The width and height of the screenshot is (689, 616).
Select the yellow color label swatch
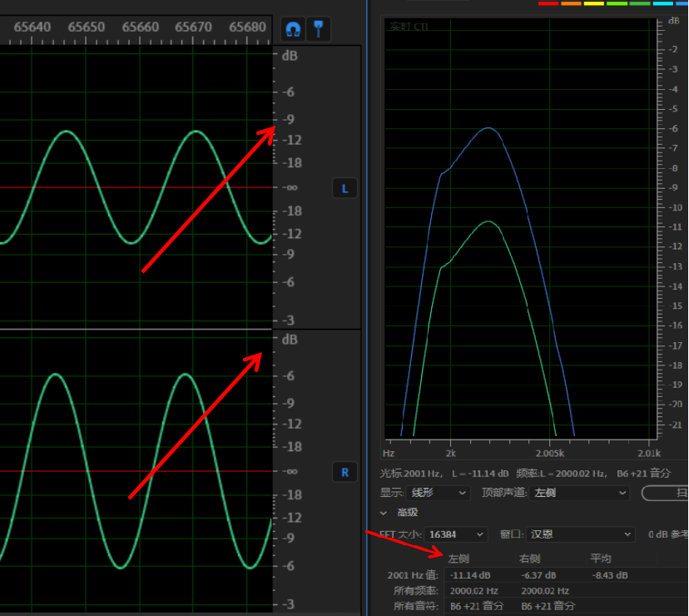pos(593,3)
